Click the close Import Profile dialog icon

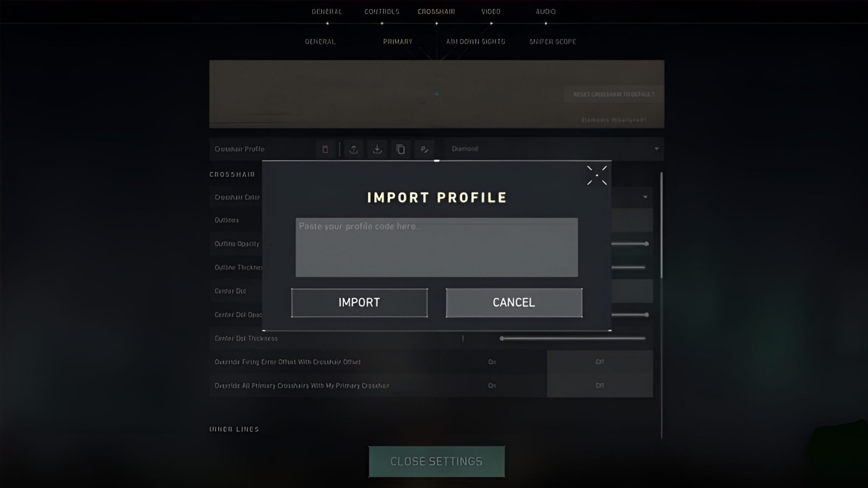pyautogui.click(x=597, y=175)
